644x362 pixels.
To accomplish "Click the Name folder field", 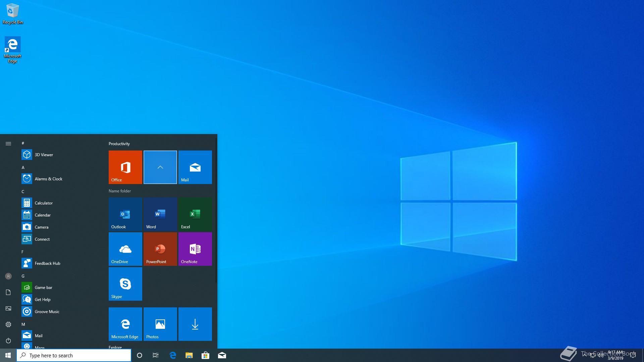I will [x=120, y=191].
